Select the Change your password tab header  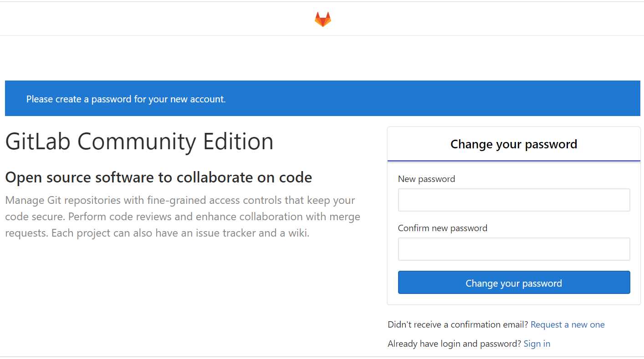tap(514, 144)
